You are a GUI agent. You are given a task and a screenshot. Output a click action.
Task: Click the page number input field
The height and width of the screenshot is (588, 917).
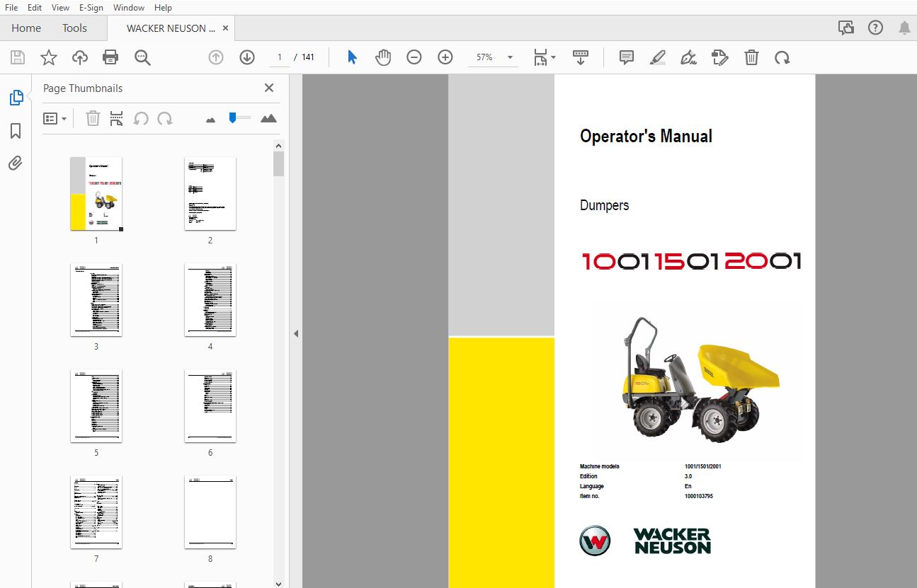point(279,57)
